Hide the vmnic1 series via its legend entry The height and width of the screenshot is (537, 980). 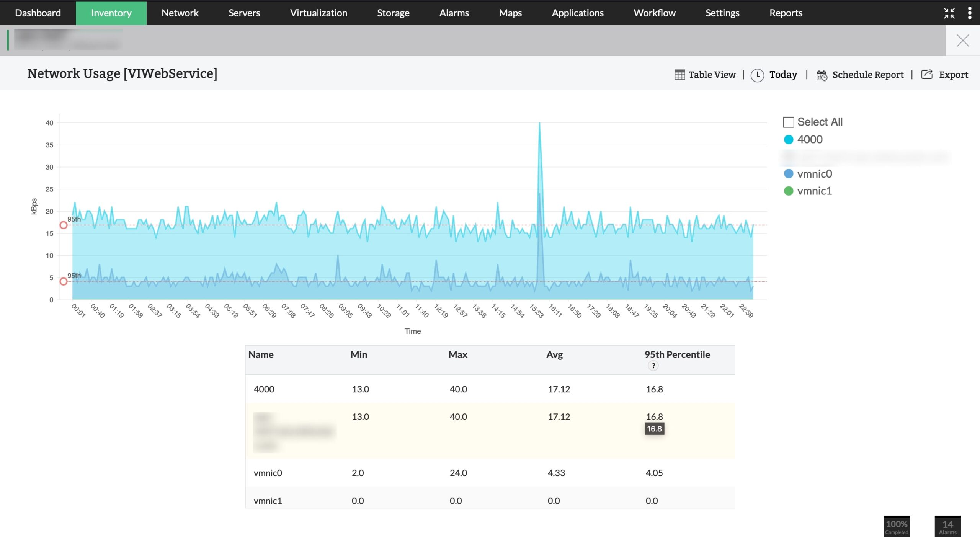[814, 191]
